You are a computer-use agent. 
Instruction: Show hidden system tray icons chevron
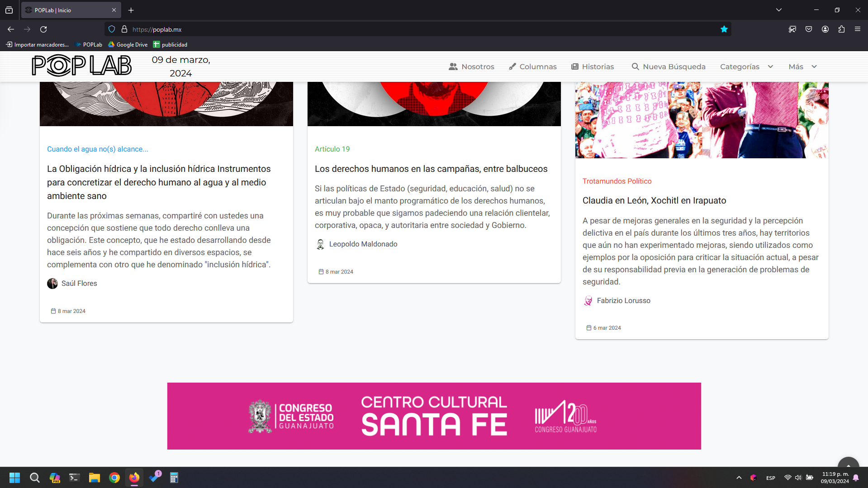(x=739, y=478)
